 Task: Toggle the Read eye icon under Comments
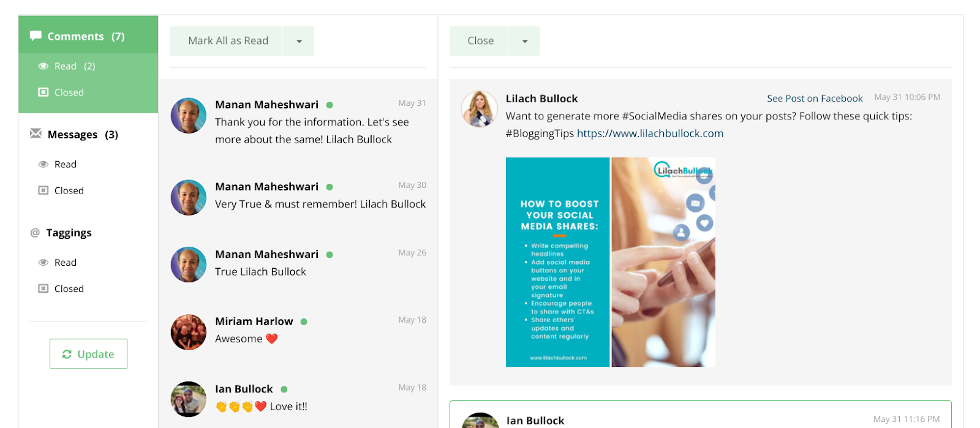[43, 66]
